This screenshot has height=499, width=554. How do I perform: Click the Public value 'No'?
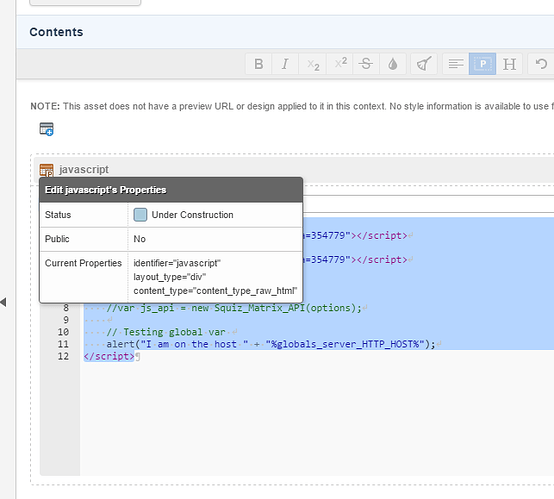tap(140, 239)
